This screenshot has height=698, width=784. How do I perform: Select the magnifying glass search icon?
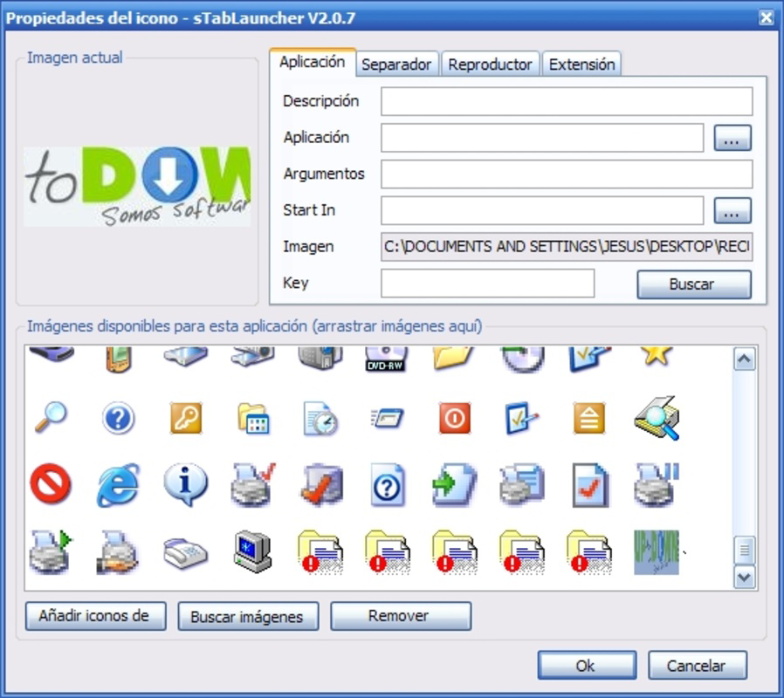[50, 419]
